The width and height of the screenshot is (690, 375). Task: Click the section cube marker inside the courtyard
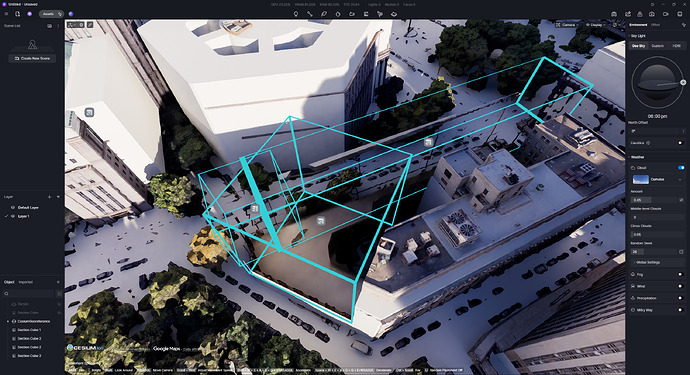tap(321, 221)
